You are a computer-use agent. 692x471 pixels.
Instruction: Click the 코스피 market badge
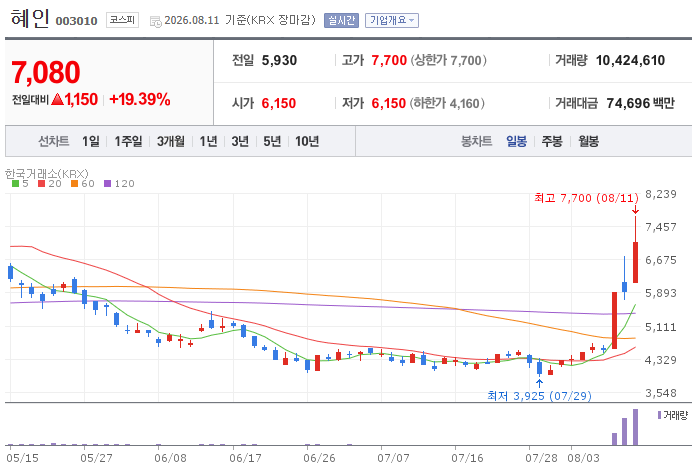point(122,20)
